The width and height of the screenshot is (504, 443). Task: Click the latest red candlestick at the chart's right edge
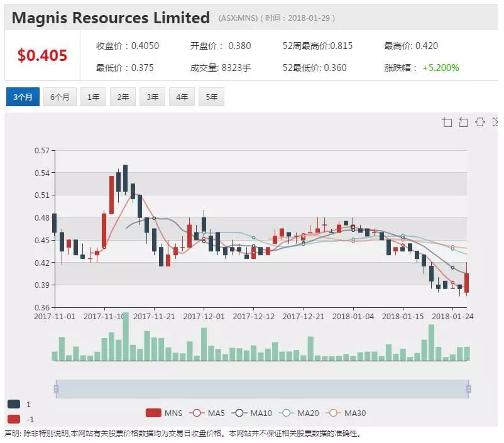pos(467,283)
